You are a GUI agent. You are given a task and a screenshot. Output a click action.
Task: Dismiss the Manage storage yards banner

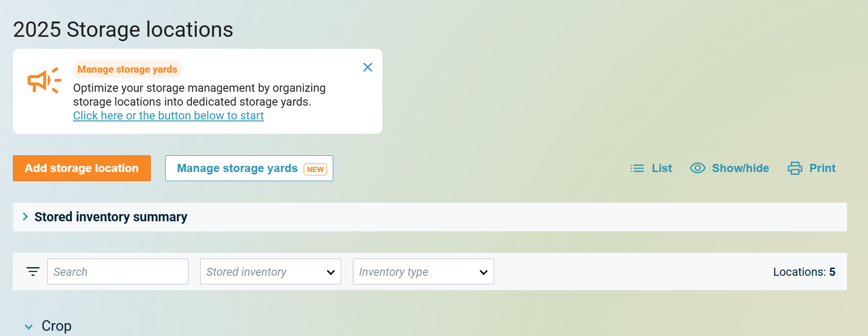(368, 67)
